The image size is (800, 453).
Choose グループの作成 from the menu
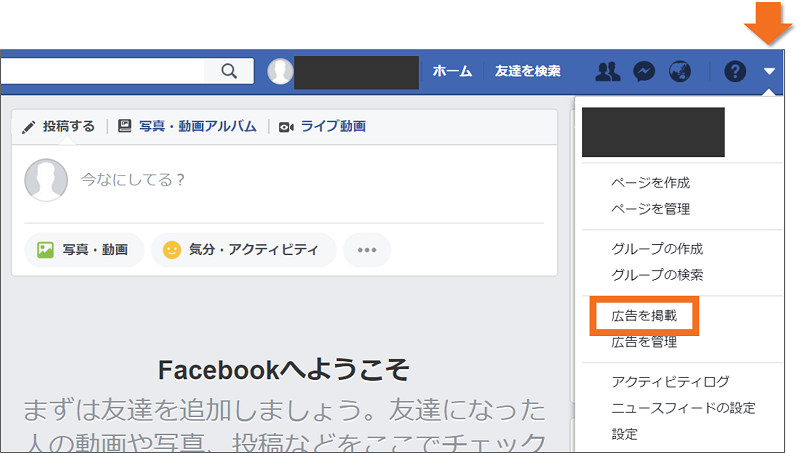point(657,249)
